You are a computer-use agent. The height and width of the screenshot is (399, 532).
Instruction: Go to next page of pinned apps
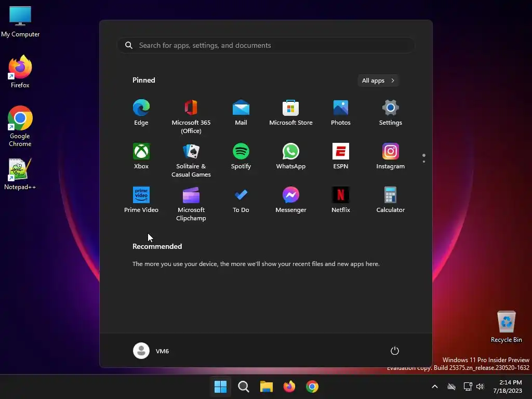[x=424, y=162]
